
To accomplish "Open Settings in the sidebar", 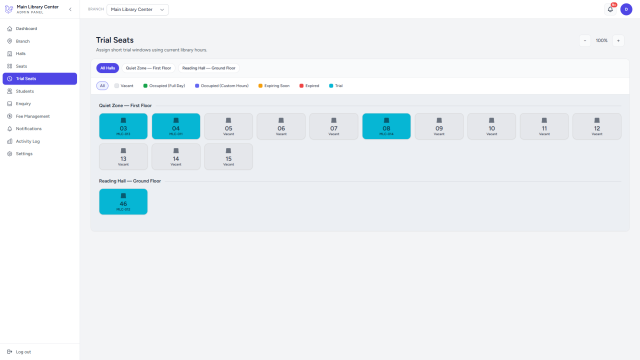I will (40, 154).
